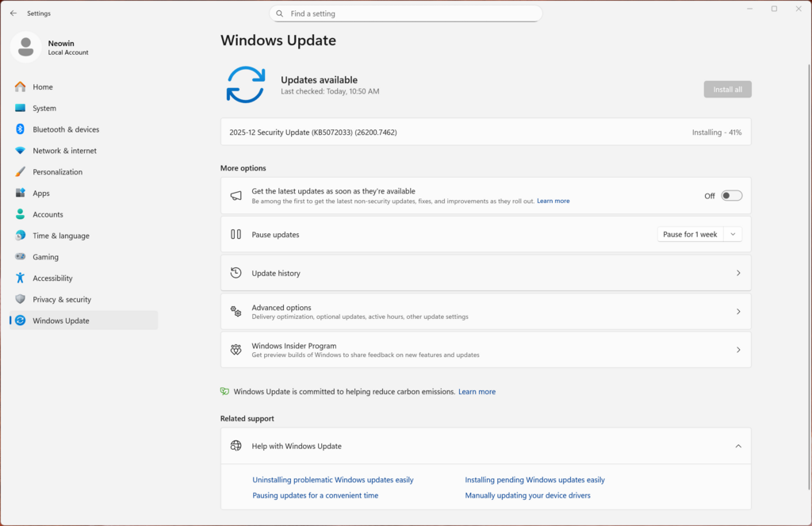Click the Home house icon

pos(20,86)
